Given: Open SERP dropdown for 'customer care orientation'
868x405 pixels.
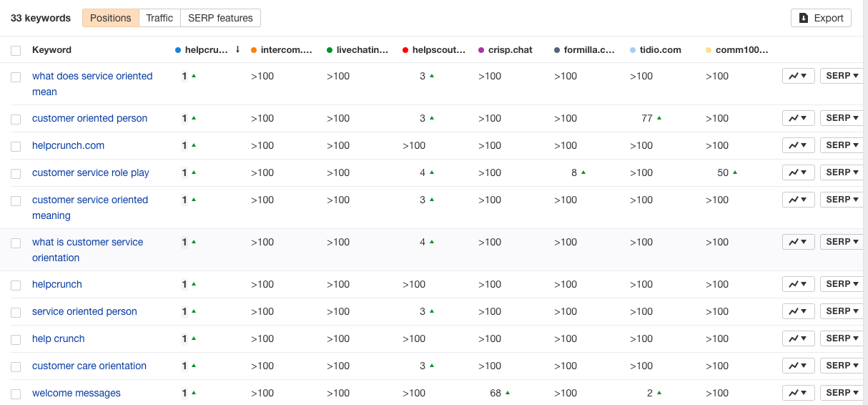Looking at the screenshot, I should [842, 366].
